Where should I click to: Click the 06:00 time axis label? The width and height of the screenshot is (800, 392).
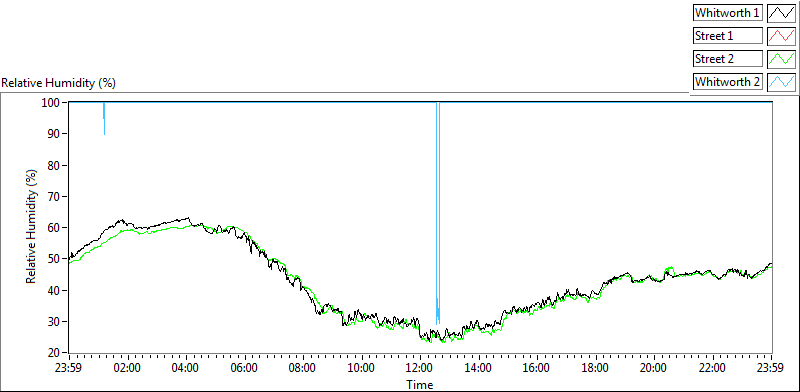point(244,368)
